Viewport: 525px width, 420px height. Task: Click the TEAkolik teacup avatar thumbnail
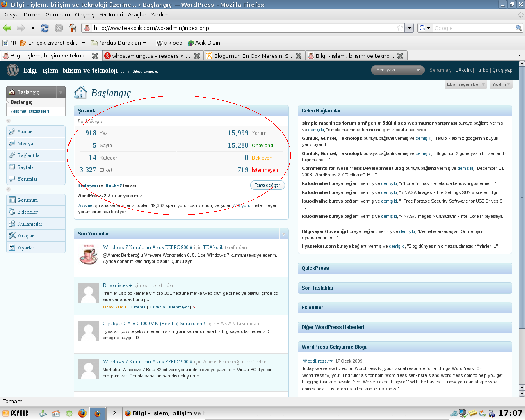[x=88, y=254]
